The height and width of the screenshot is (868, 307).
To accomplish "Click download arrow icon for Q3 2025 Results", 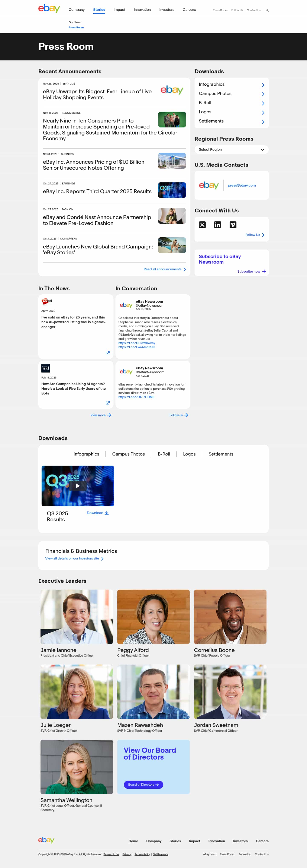I will pos(107,513).
